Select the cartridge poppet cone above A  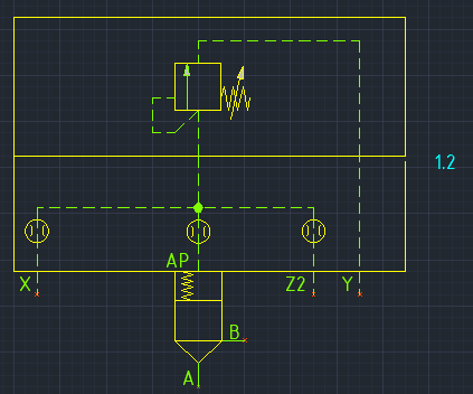tap(198, 352)
